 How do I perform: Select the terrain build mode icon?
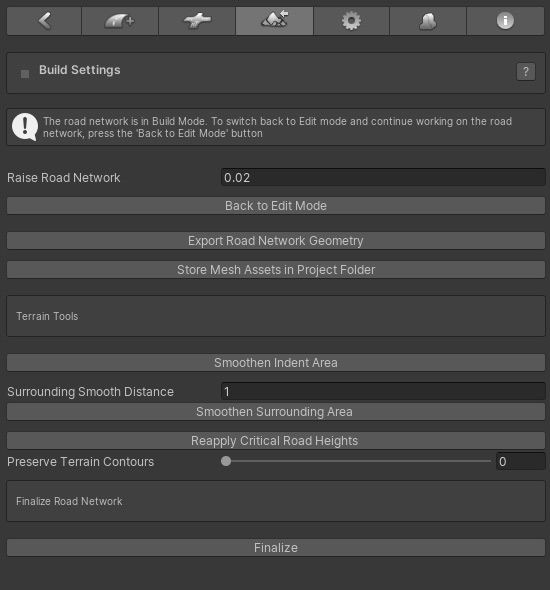click(x=274, y=21)
